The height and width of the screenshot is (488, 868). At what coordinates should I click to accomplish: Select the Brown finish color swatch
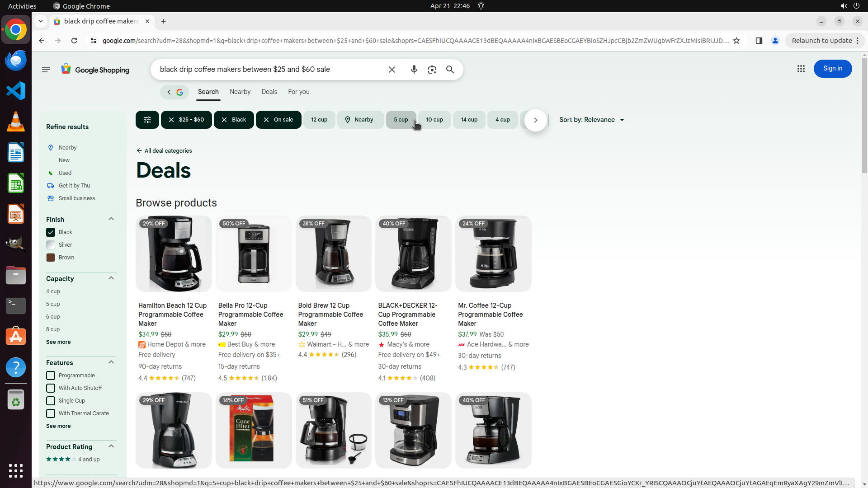[51, 258]
